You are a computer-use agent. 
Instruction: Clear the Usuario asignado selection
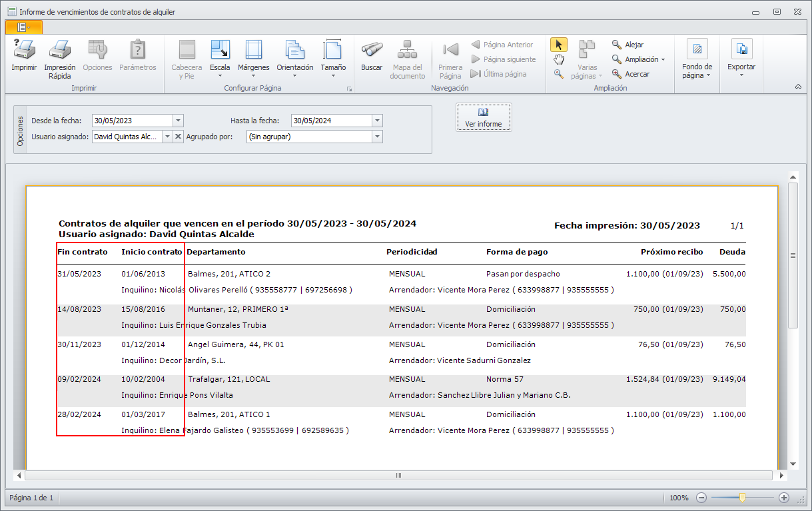pyautogui.click(x=178, y=137)
